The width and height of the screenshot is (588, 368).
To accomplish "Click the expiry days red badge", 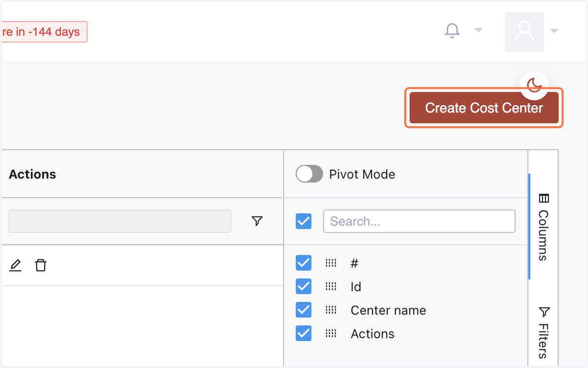I will 44,32.
